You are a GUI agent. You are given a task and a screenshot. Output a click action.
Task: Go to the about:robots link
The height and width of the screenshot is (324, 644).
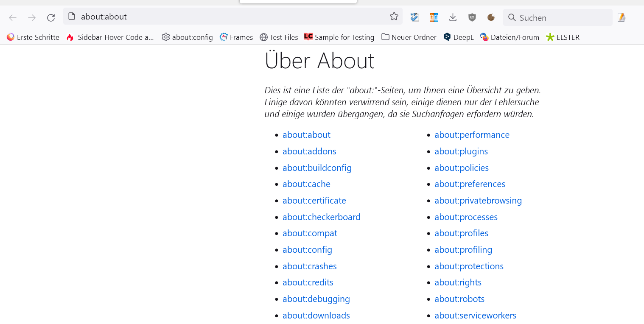pos(459,299)
